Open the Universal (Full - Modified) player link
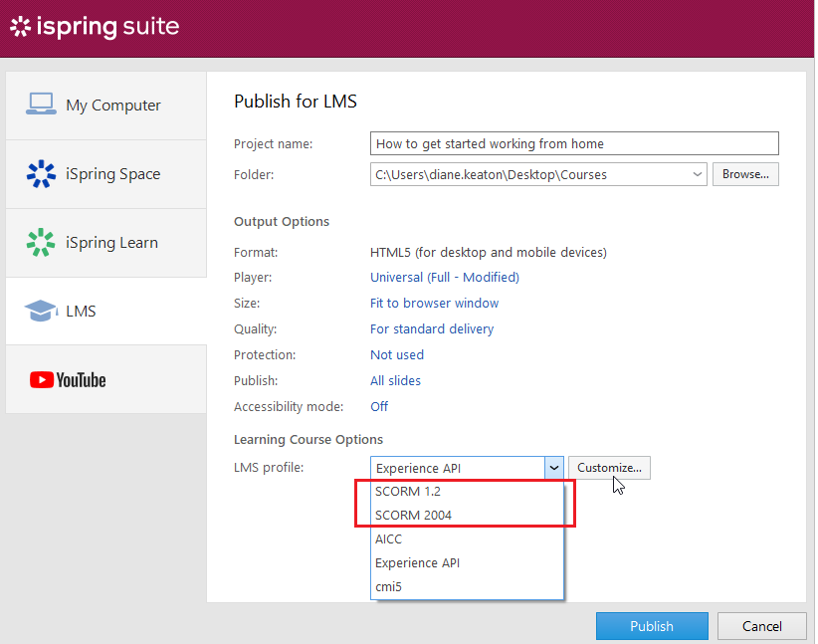Screen dimensions: 818x644 tap(445, 277)
